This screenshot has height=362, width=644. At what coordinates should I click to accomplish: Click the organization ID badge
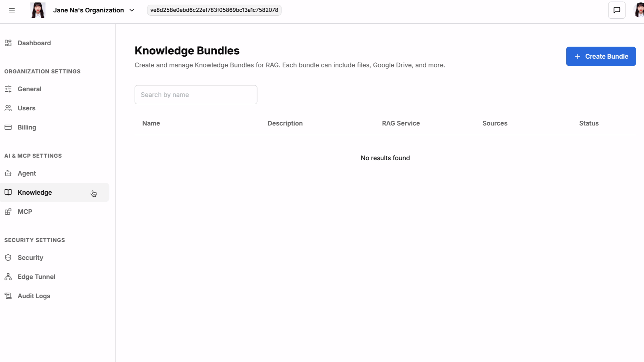[x=214, y=10]
